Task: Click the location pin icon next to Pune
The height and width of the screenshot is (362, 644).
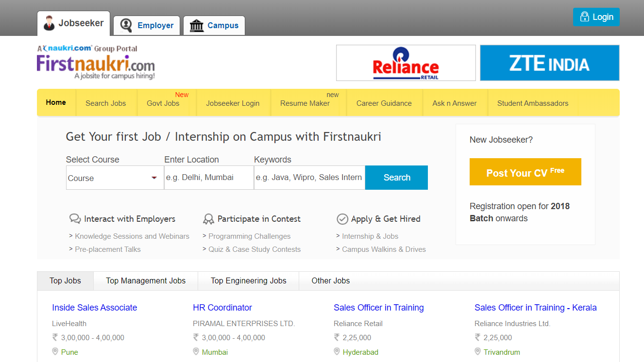Action: [x=54, y=352]
